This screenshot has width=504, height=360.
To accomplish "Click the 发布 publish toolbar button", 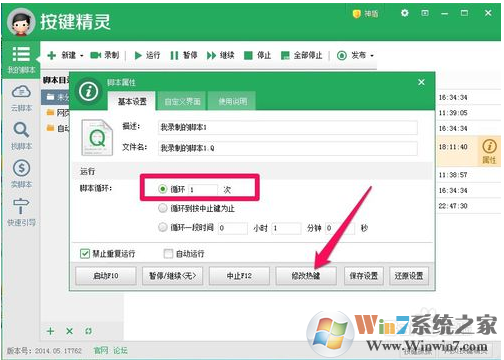I will click(x=351, y=55).
